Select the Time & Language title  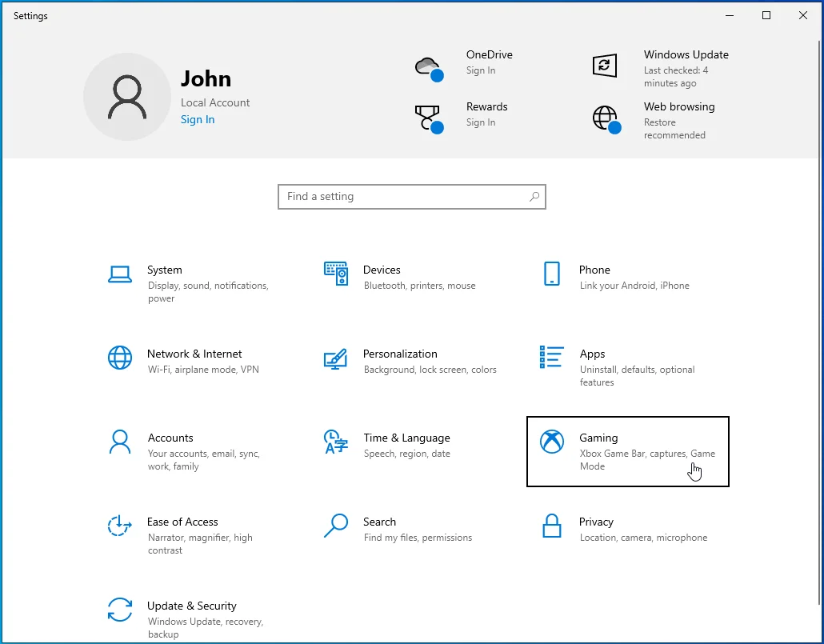click(406, 438)
